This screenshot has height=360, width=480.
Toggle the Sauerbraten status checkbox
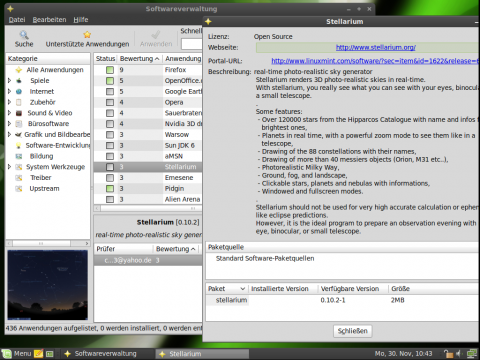click(x=110, y=113)
